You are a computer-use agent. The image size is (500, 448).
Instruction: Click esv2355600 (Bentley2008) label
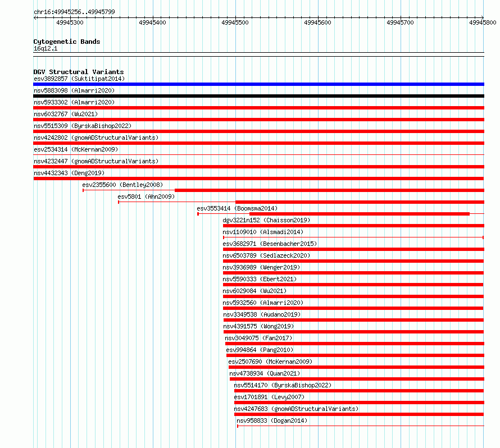pos(122,185)
